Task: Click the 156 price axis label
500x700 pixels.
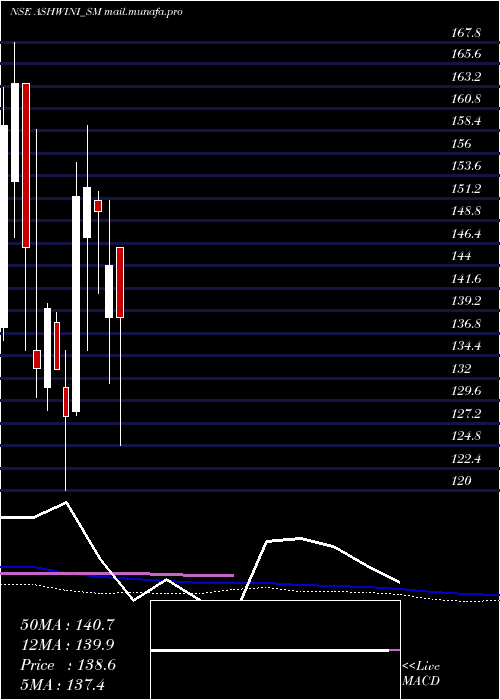Action: pos(461,144)
